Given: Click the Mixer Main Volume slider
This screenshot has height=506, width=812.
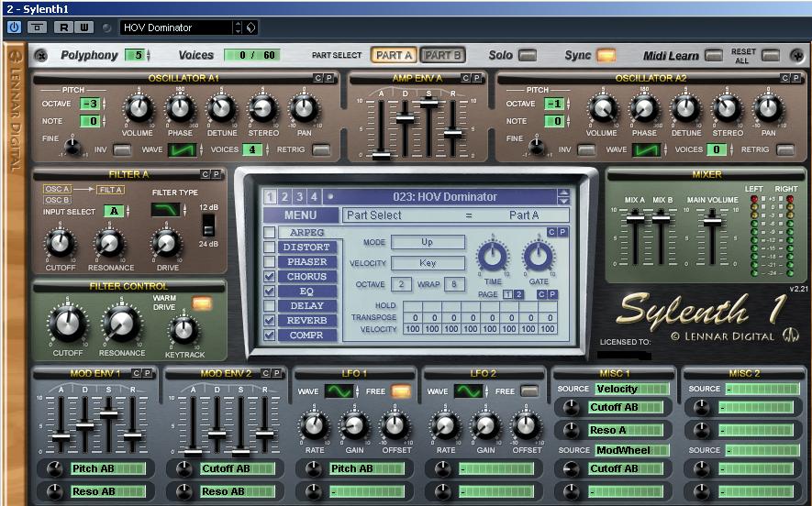Looking at the screenshot, I should [713, 221].
